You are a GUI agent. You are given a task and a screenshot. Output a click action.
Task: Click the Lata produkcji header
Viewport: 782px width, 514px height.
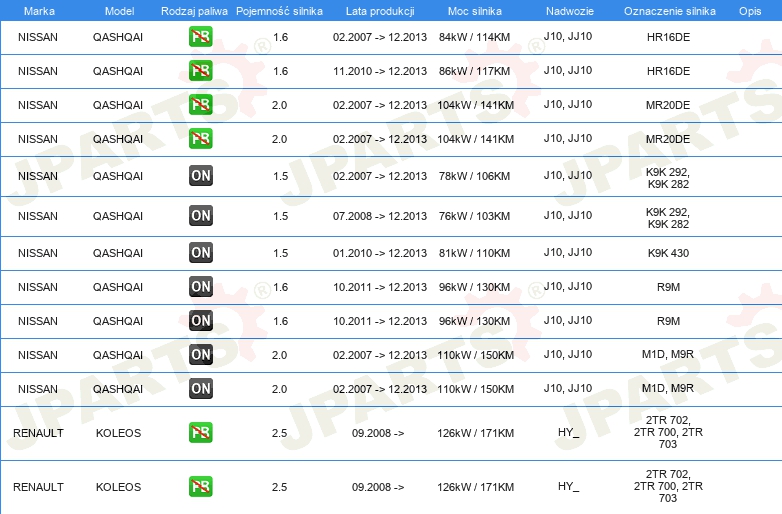(x=380, y=11)
